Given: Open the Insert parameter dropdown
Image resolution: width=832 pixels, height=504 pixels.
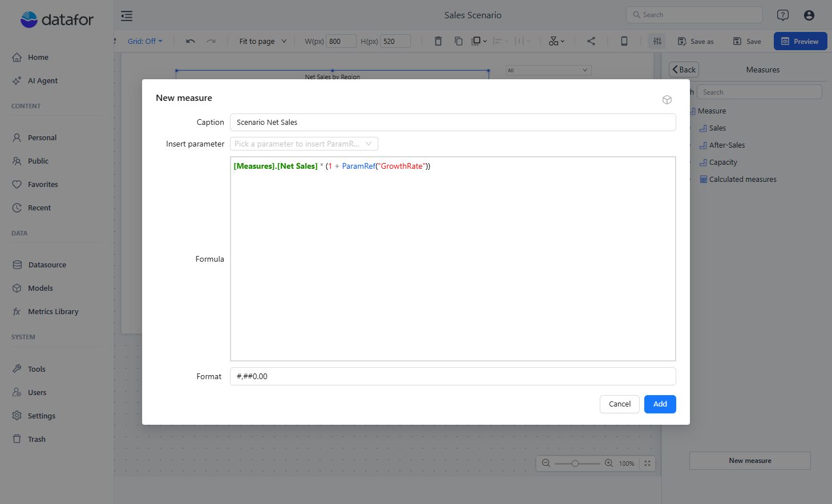Looking at the screenshot, I should (x=304, y=144).
